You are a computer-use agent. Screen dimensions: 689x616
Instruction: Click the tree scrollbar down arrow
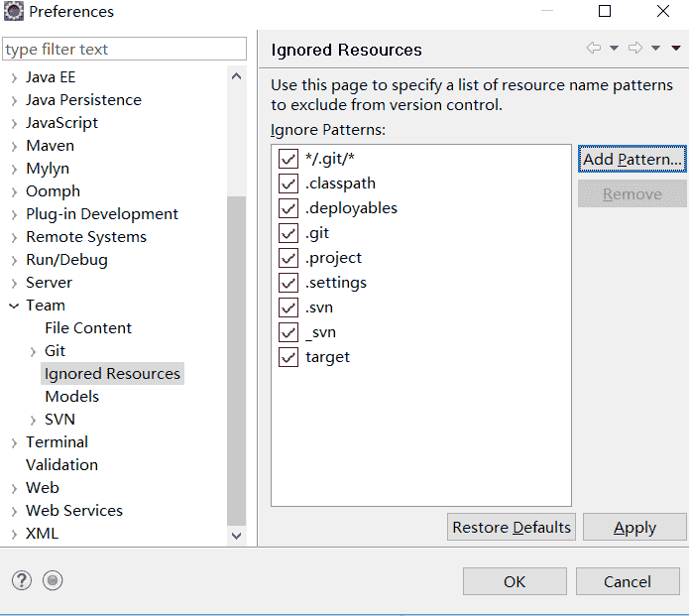pos(237,535)
